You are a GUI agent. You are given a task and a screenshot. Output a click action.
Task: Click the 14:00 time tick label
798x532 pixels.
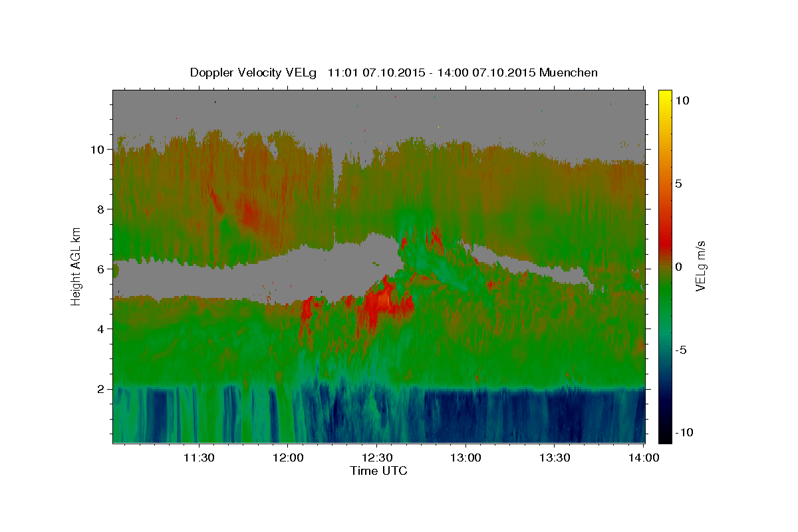click(644, 458)
